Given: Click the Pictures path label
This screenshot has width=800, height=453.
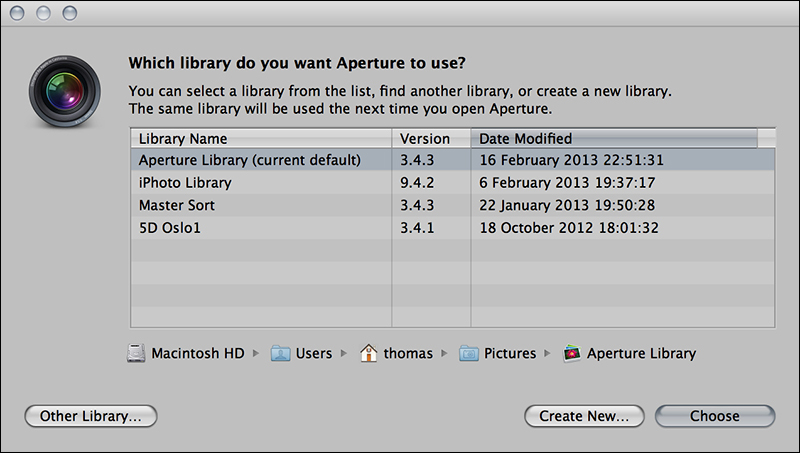Looking at the screenshot, I should click(x=510, y=353).
